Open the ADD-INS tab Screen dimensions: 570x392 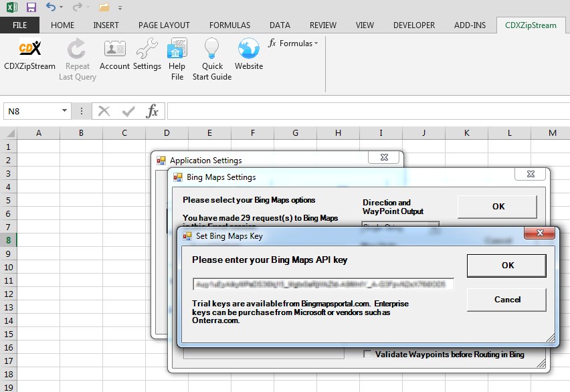click(470, 25)
